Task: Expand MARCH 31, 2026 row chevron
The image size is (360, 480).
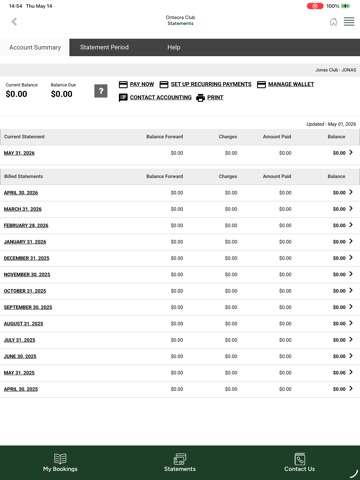Action: 351,208
